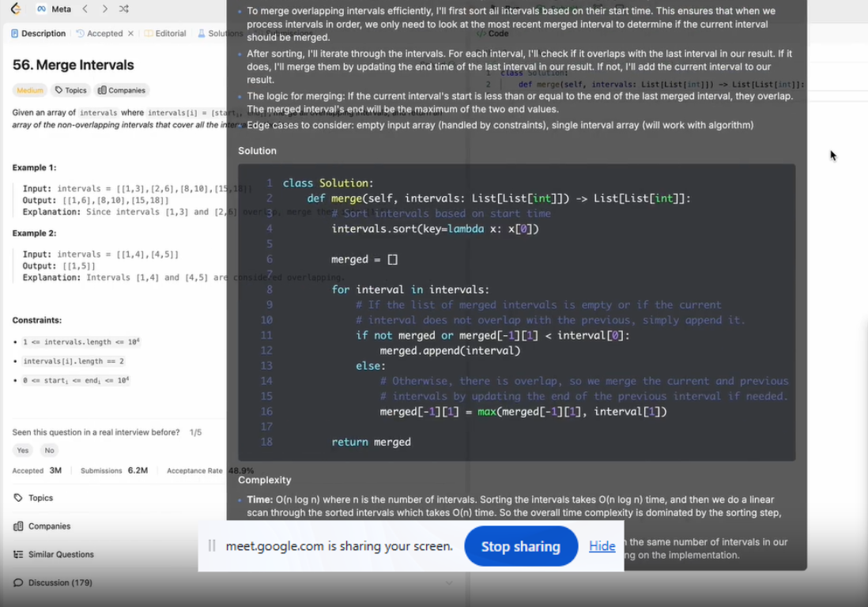868x607 pixels.
Task: Click the title 56. Merge Intervals
Action: pyautogui.click(x=73, y=65)
